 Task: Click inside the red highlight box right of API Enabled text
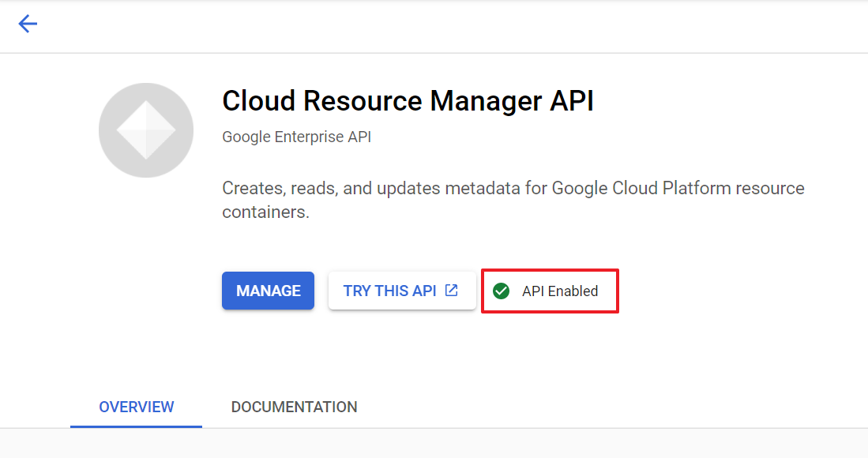point(608,291)
